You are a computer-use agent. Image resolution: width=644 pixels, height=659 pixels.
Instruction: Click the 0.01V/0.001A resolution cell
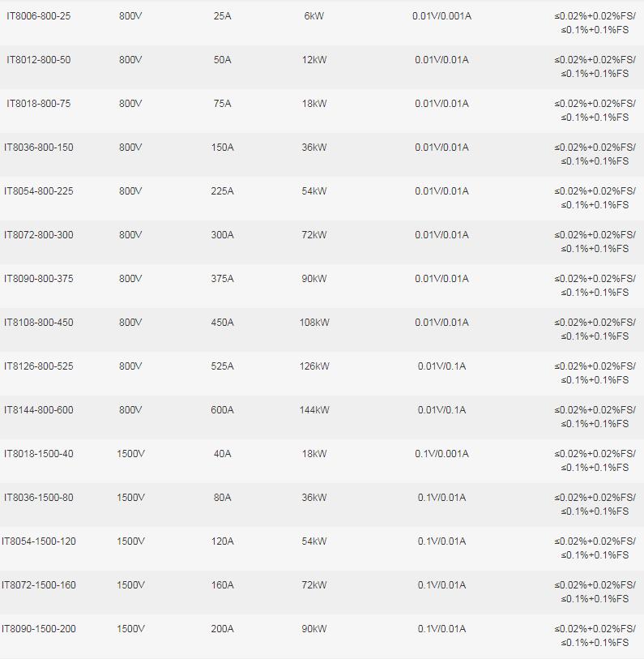pos(441,16)
